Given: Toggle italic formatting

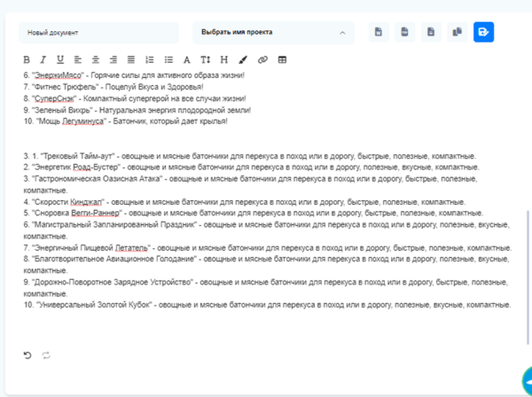Looking at the screenshot, I should coord(43,60).
